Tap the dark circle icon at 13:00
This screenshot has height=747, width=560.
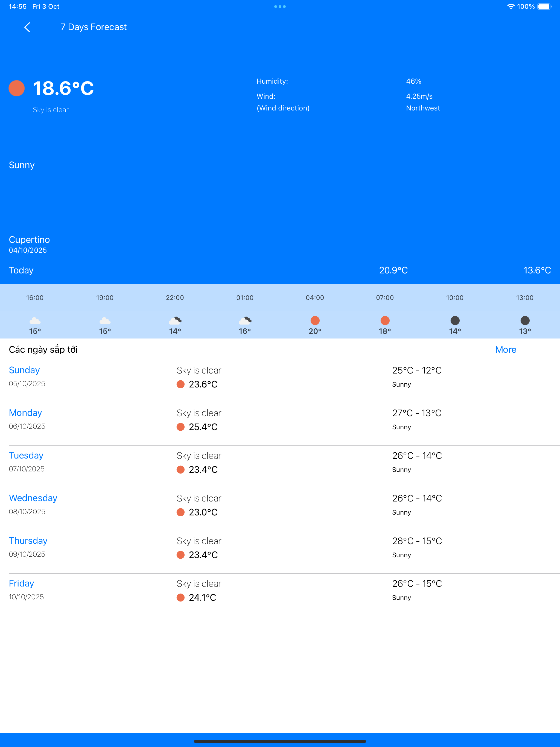(524, 320)
